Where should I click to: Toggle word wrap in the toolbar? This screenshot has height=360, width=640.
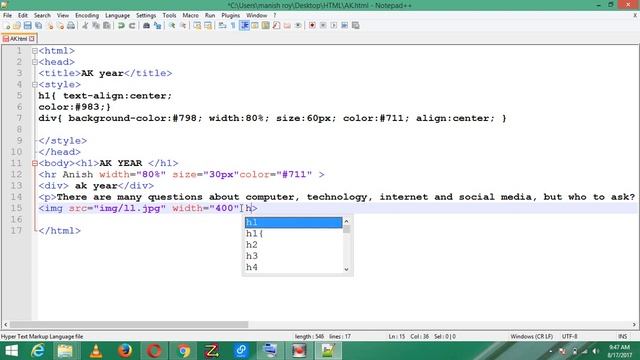tap(222, 25)
